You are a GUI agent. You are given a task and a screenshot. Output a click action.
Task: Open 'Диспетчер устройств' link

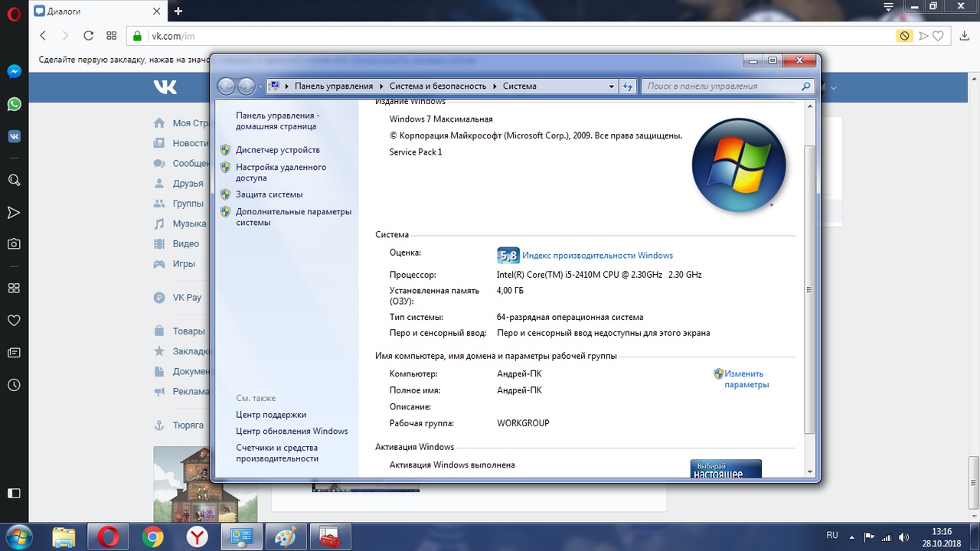tap(278, 150)
